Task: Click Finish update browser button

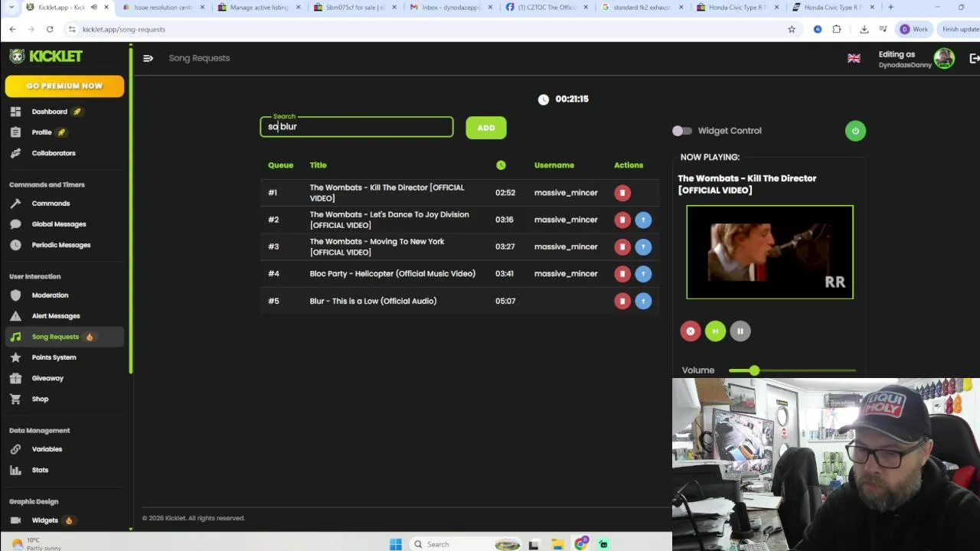Action: point(960,29)
